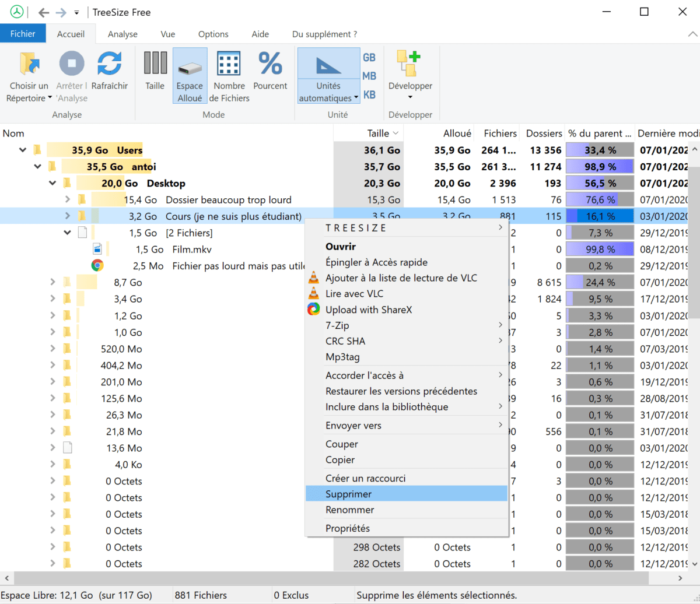
Task: Click the Développer expand icon
Action: point(409,63)
